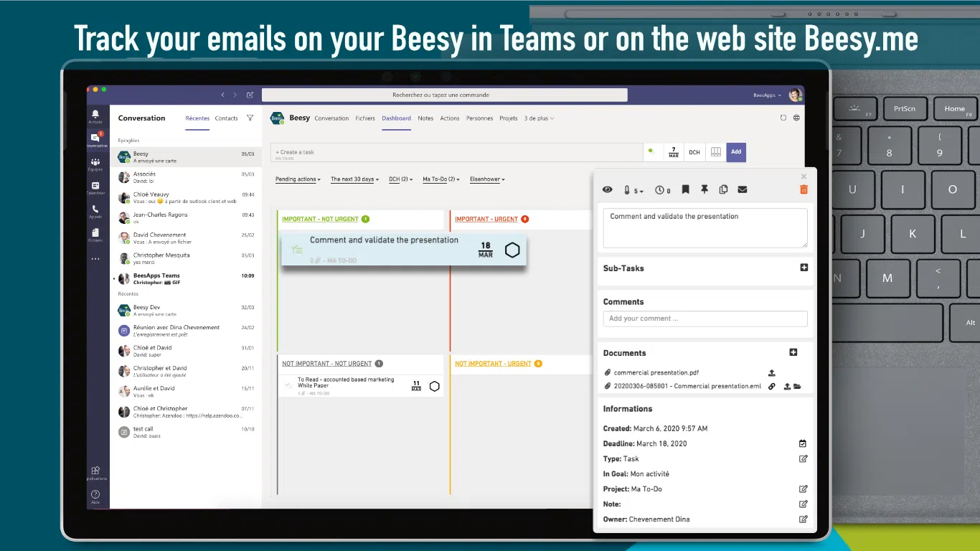980x551 pixels.
Task: Open the Contacts tab in Conversation
Action: pos(226,118)
